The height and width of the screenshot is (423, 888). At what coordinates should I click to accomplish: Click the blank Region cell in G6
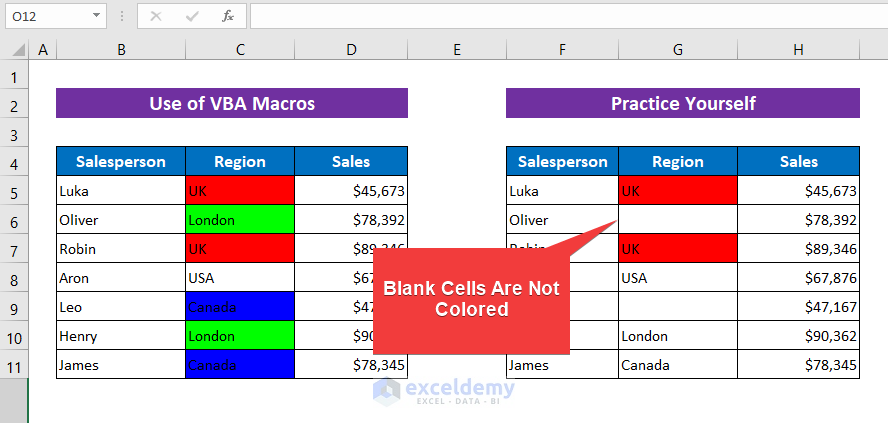click(678, 219)
